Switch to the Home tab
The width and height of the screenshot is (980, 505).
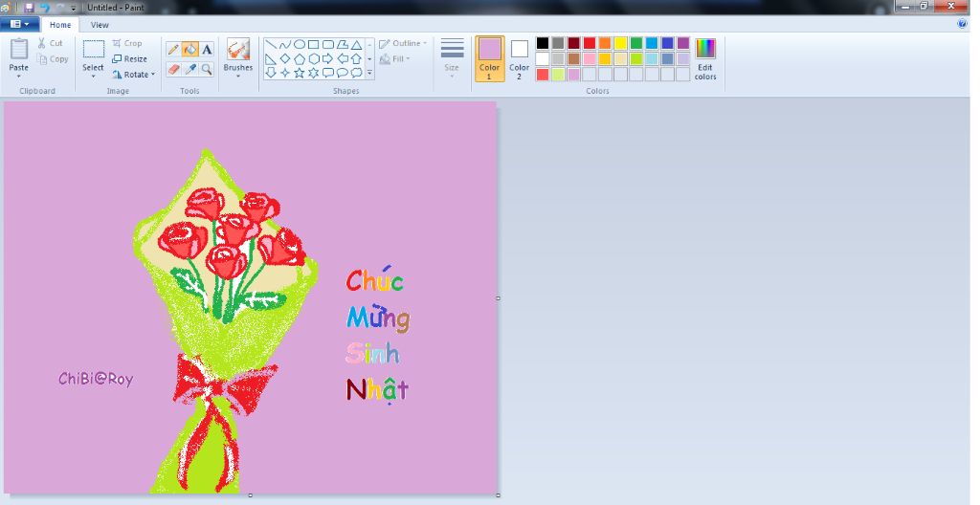coord(60,25)
